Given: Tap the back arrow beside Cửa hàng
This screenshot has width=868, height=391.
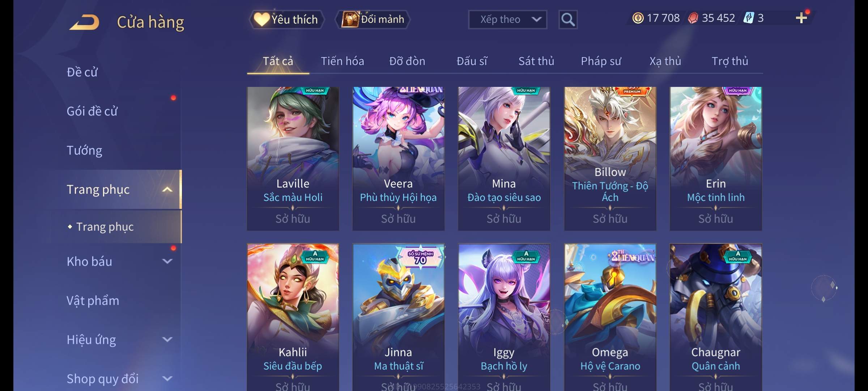Looking at the screenshot, I should (84, 22).
